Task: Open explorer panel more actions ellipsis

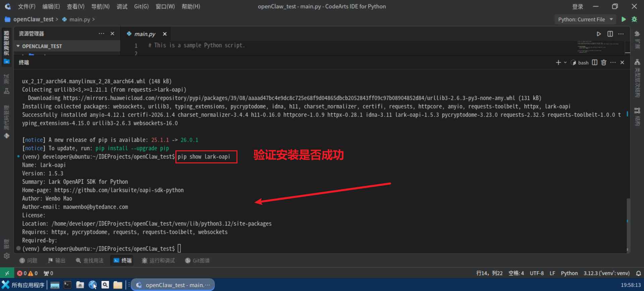Action: click(x=101, y=33)
